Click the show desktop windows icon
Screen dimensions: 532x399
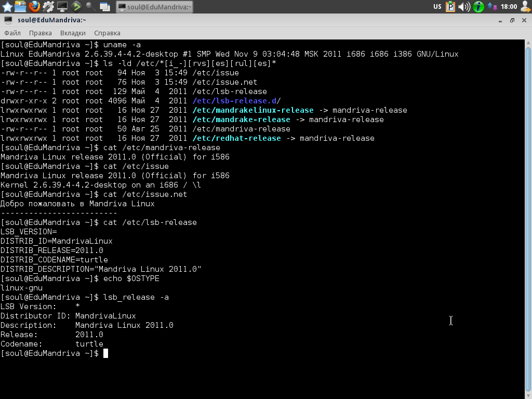[x=105, y=6]
